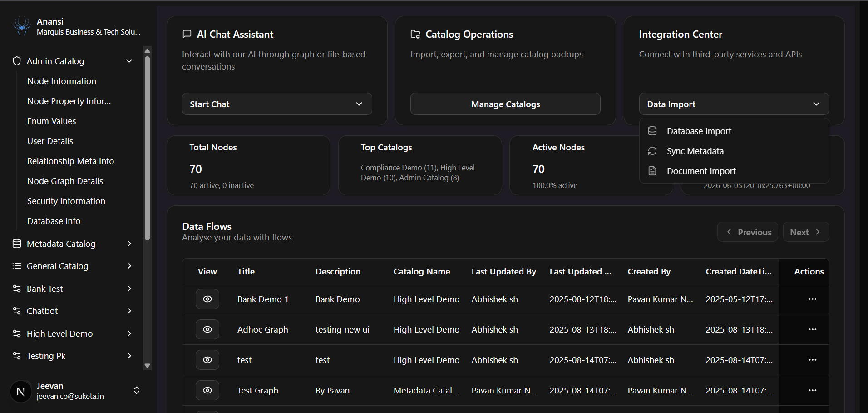868x413 pixels.
Task: Click the Admin Catalog shield icon
Action: pos(17,61)
